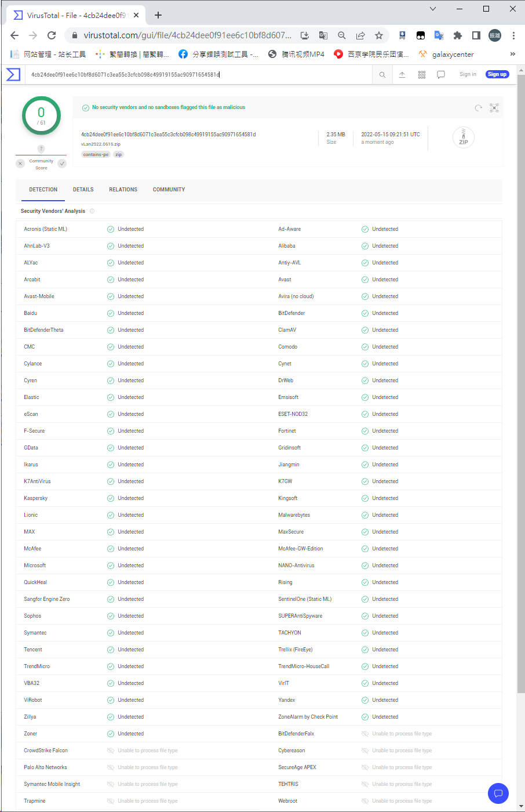Vote community score positive check
The height and width of the screenshot is (812, 525).
click(62, 164)
